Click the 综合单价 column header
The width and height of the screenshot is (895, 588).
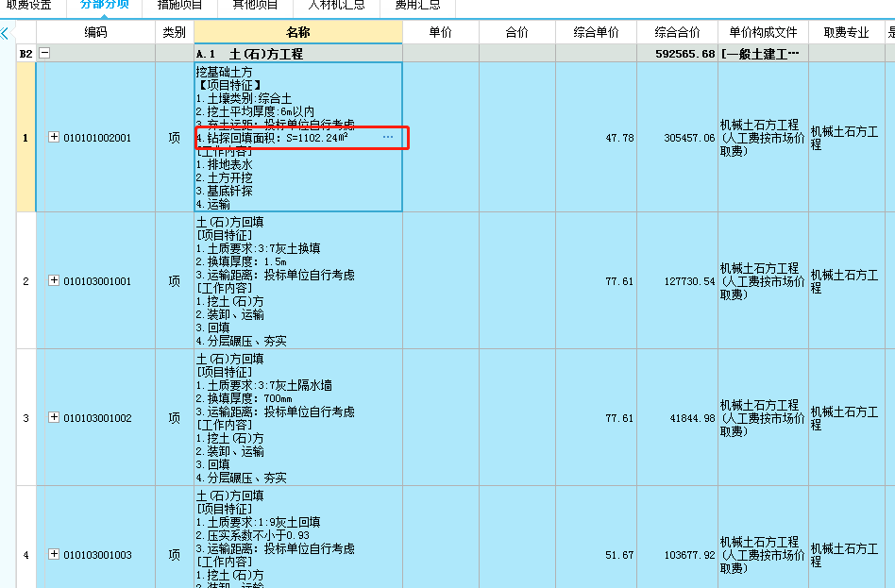596,32
